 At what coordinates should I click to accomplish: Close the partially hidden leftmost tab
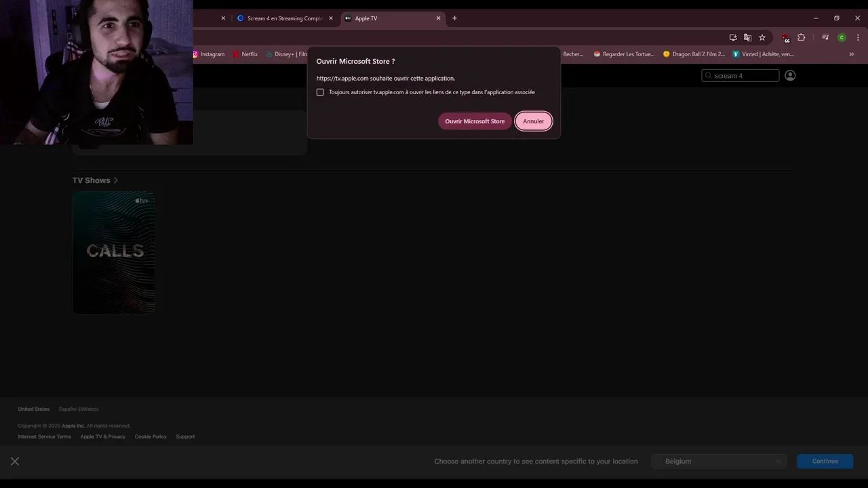[x=223, y=18]
